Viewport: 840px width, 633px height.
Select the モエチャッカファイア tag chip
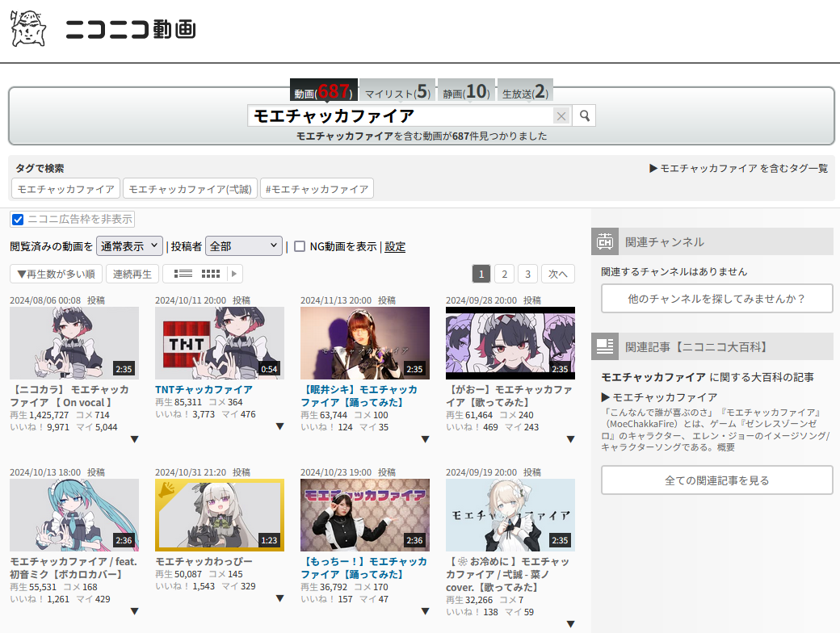tap(66, 188)
